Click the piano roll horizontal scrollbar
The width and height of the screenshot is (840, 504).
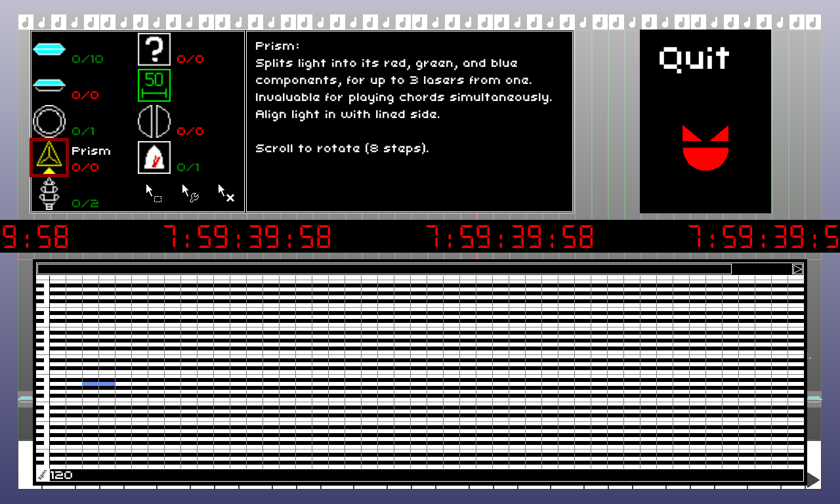pyautogui.click(x=384, y=269)
